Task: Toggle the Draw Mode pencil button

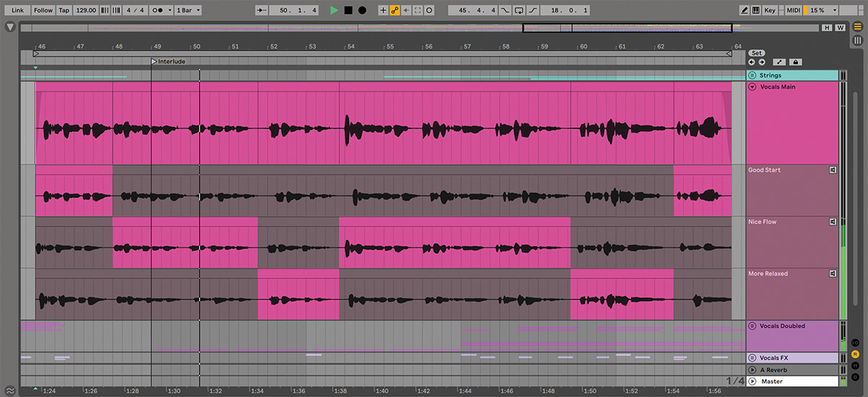Action: click(744, 10)
